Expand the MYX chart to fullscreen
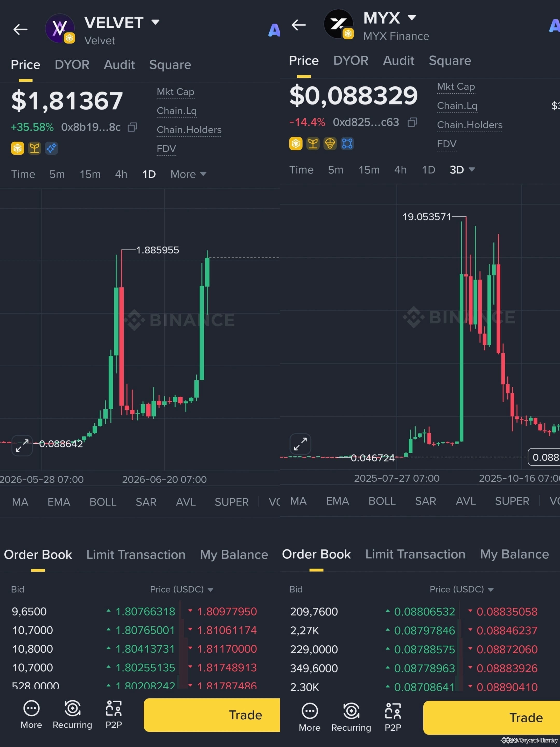Viewport: 560px width, 747px height. tap(300, 444)
